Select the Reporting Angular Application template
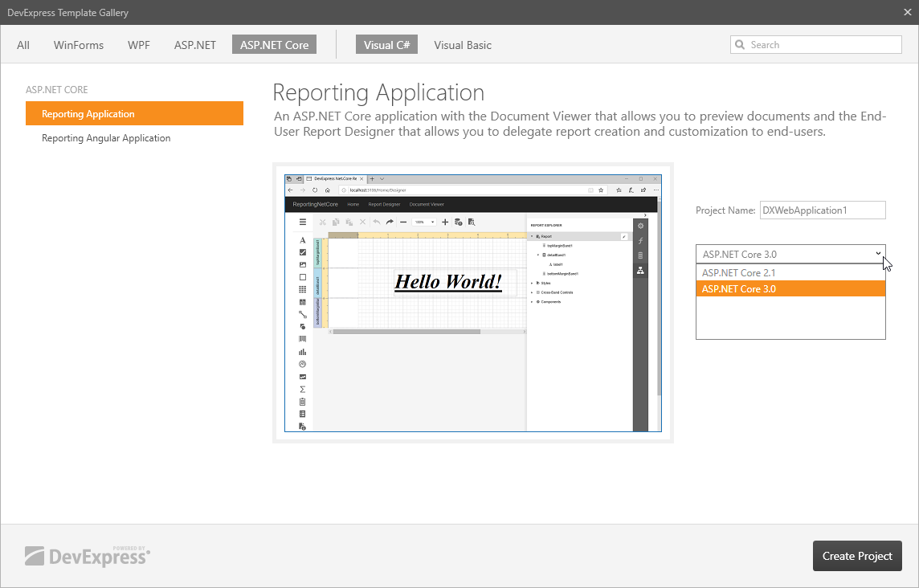The height and width of the screenshot is (588, 919). click(x=106, y=138)
